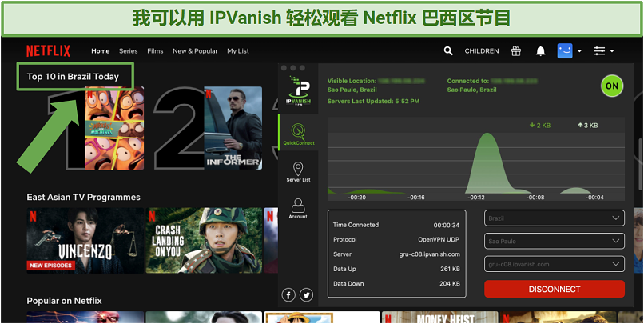Click the upload 3 KB indicator
The image size is (644, 324).
coord(588,126)
